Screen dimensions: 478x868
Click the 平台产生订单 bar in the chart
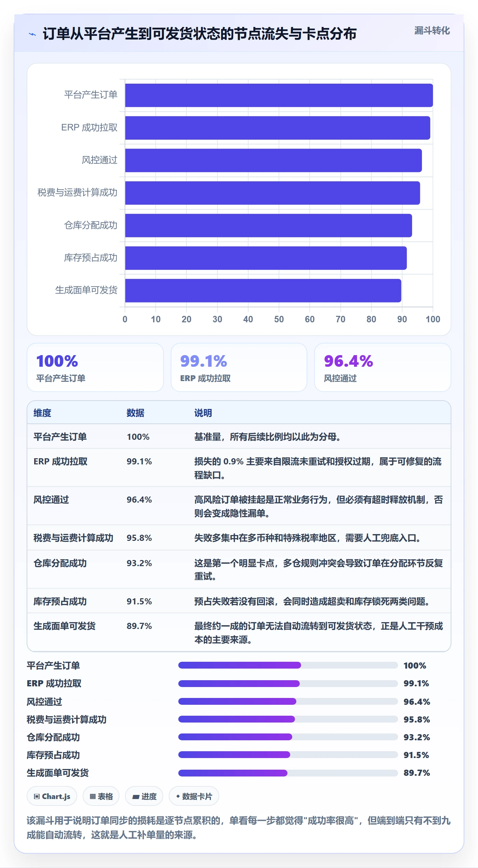[x=279, y=95]
